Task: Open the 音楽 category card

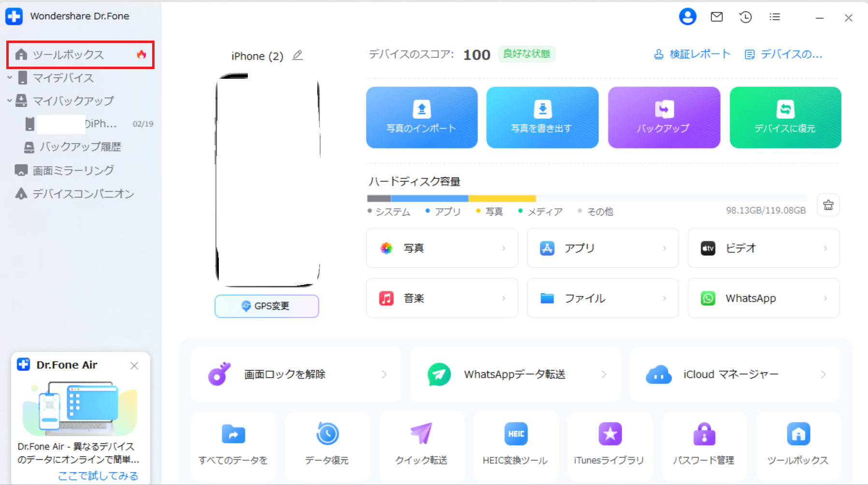Action: tap(442, 298)
